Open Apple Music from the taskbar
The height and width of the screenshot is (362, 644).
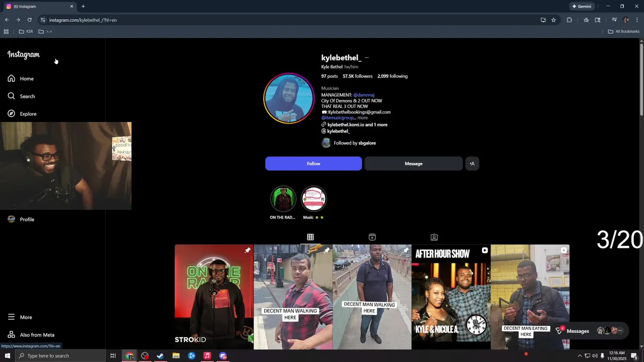coord(207,356)
